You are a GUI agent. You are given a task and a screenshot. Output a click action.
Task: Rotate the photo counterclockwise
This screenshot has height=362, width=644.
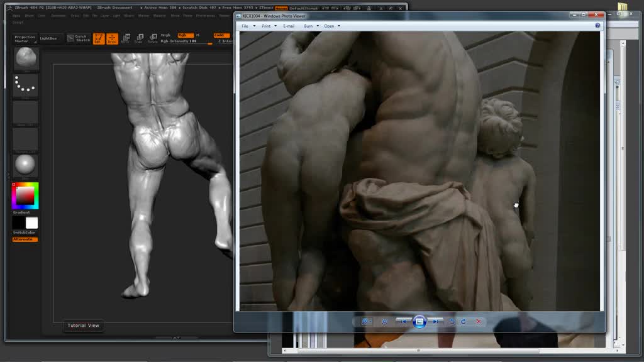[452, 322]
